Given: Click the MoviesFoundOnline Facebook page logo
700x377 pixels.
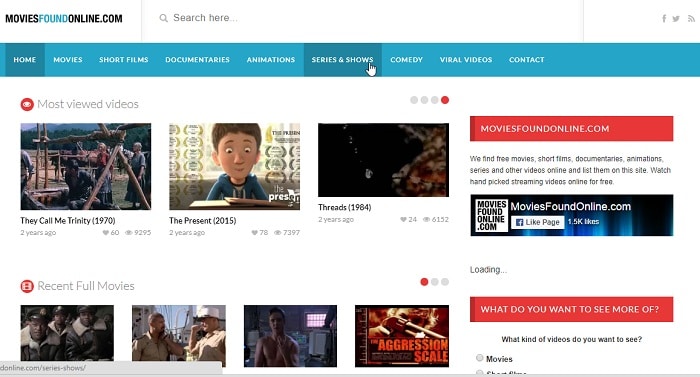Looking at the screenshot, I should (x=491, y=216).
